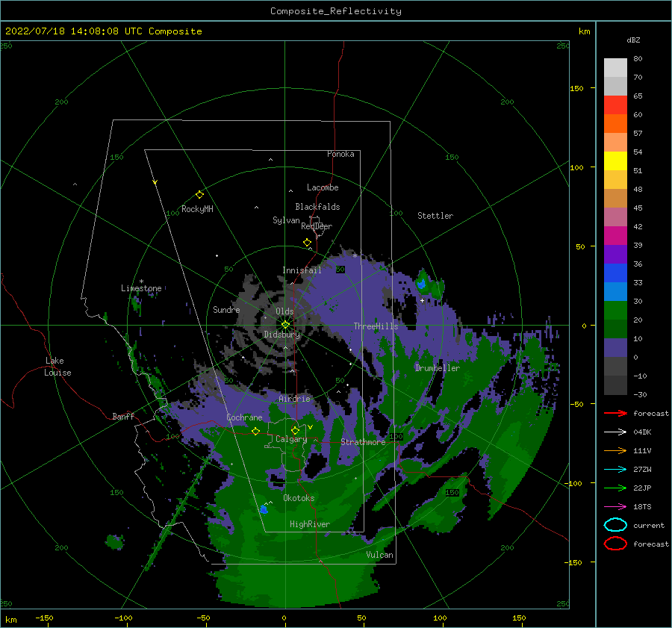672x628 pixels.
Task: Click the Innisfail town label
Action: point(302,270)
